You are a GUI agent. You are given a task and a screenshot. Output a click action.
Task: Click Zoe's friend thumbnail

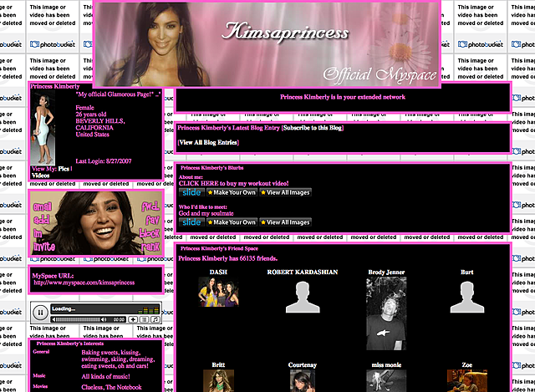(467, 381)
